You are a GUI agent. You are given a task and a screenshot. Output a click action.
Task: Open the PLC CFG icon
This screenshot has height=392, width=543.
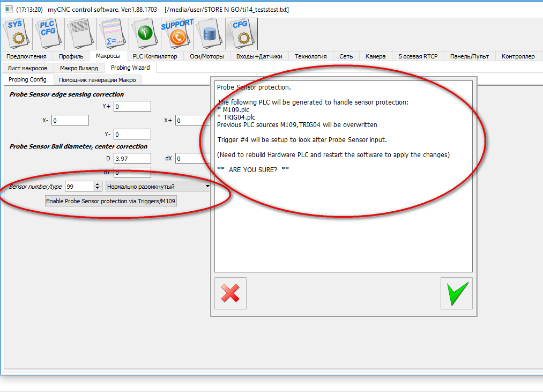tap(48, 34)
